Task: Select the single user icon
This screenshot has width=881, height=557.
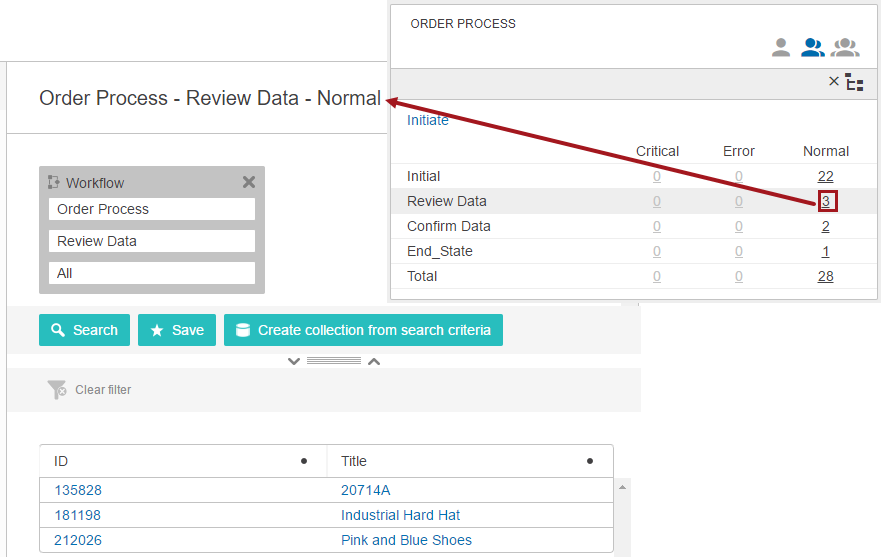Action: pos(780,47)
